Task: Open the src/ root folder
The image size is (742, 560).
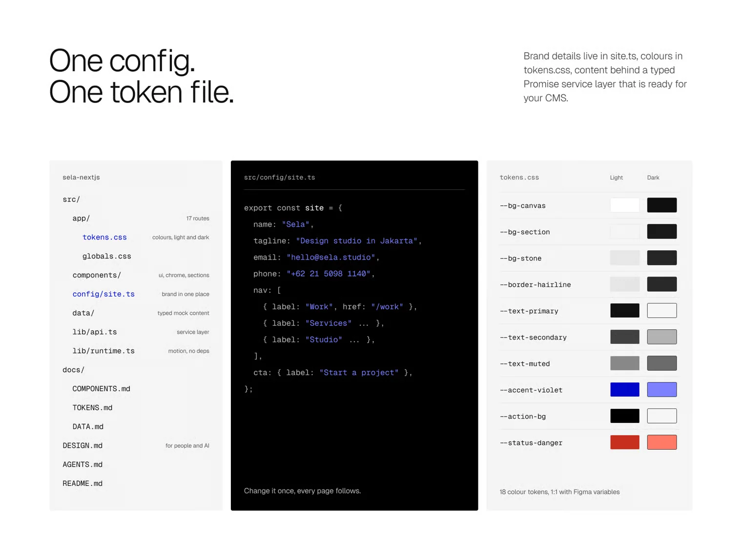Action: 71,200
